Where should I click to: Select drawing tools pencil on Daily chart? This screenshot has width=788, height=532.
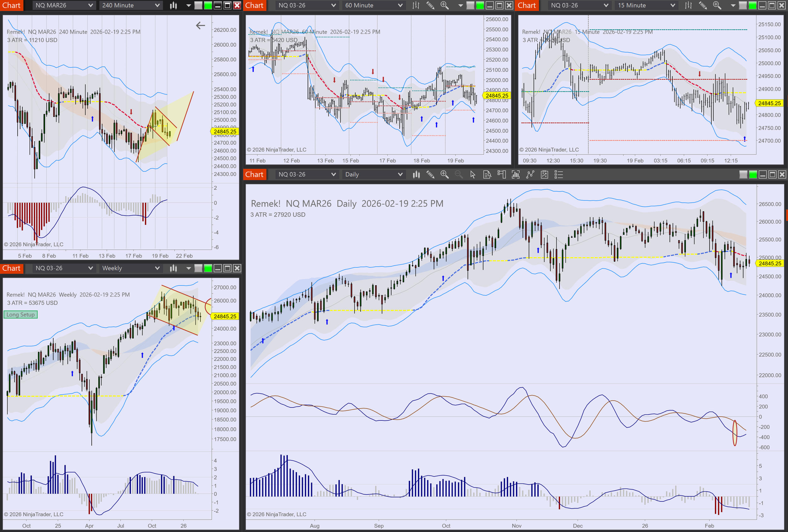click(430, 175)
